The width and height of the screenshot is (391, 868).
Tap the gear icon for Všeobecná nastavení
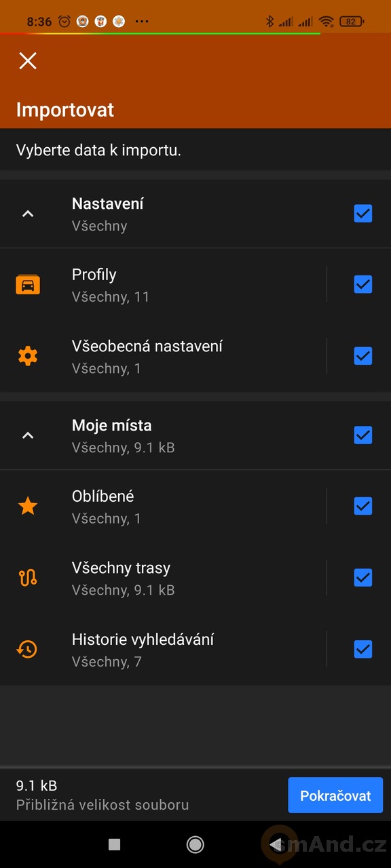(x=28, y=356)
